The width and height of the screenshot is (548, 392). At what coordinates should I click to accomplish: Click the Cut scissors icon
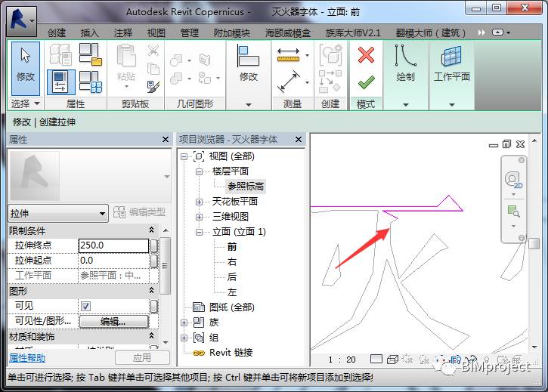click(x=153, y=51)
